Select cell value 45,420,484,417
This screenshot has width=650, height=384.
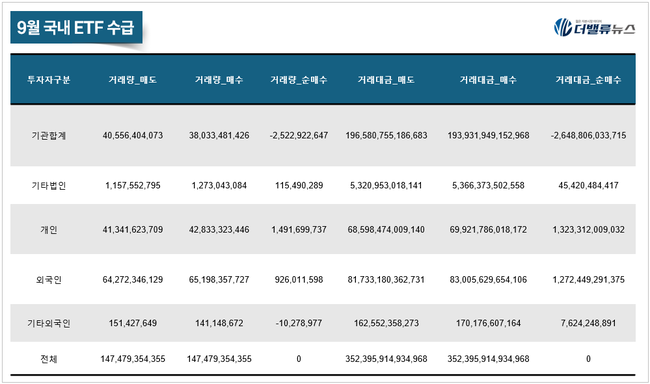[x=589, y=185]
